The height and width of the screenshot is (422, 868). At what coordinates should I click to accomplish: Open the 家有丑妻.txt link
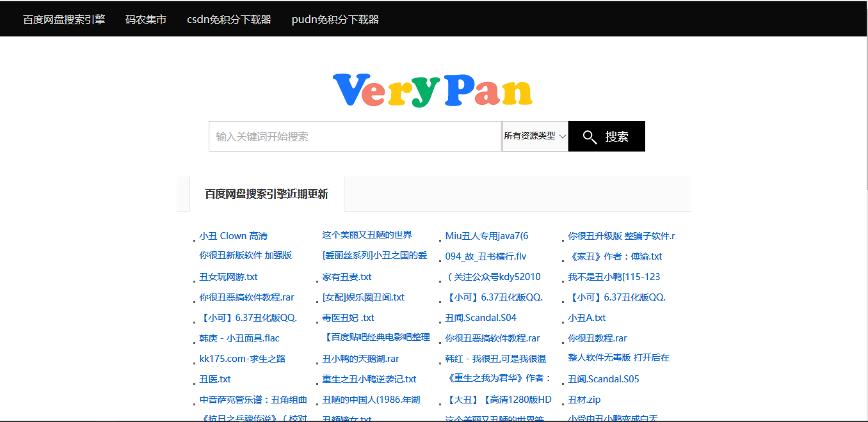[x=347, y=277]
